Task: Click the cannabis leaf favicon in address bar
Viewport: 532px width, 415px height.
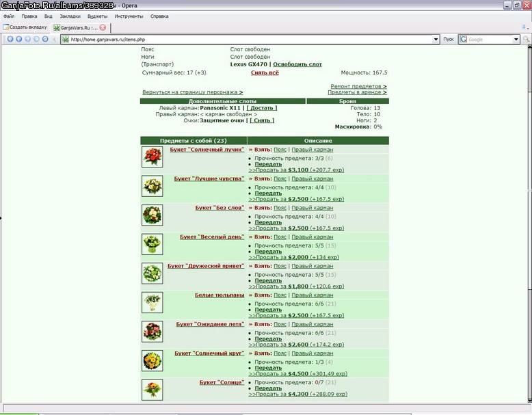Action: click(66, 40)
